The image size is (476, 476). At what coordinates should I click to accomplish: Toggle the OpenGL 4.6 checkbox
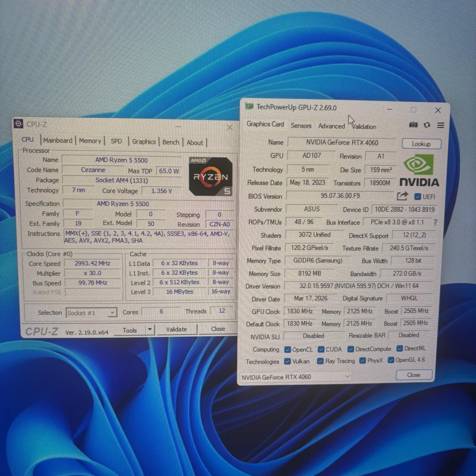point(390,360)
